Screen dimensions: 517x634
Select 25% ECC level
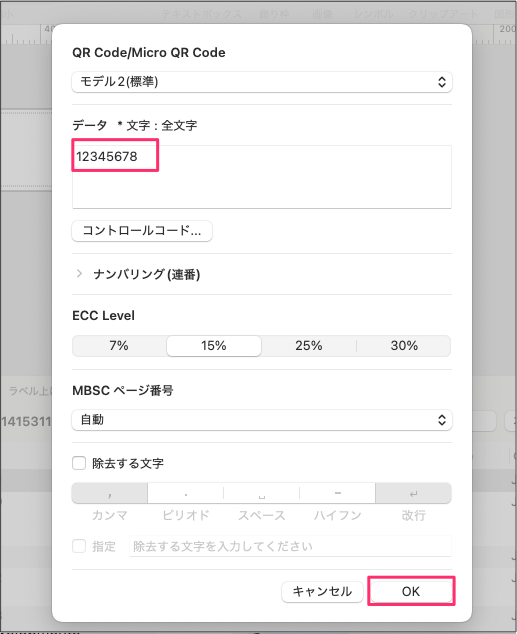[309, 346]
